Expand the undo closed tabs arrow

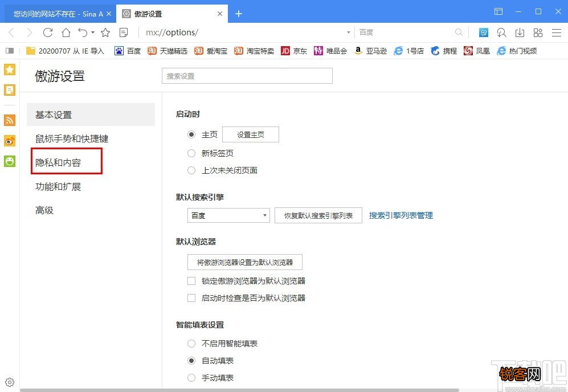[x=93, y=32]
